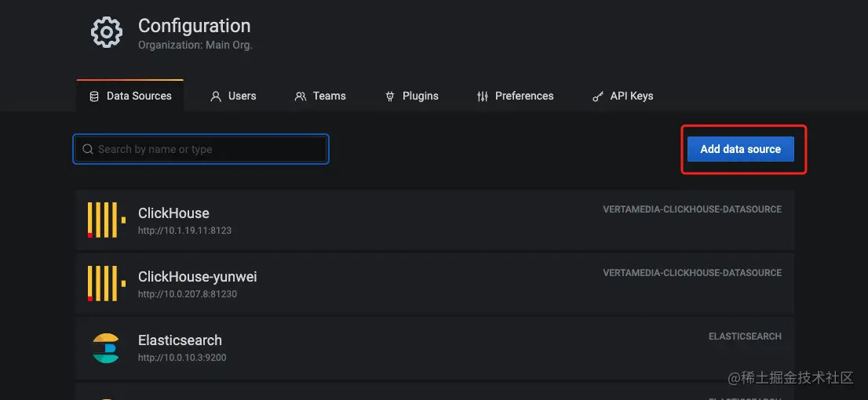
Task: Open the Elasticsearch data source entry
Action: tap(435, 347)
